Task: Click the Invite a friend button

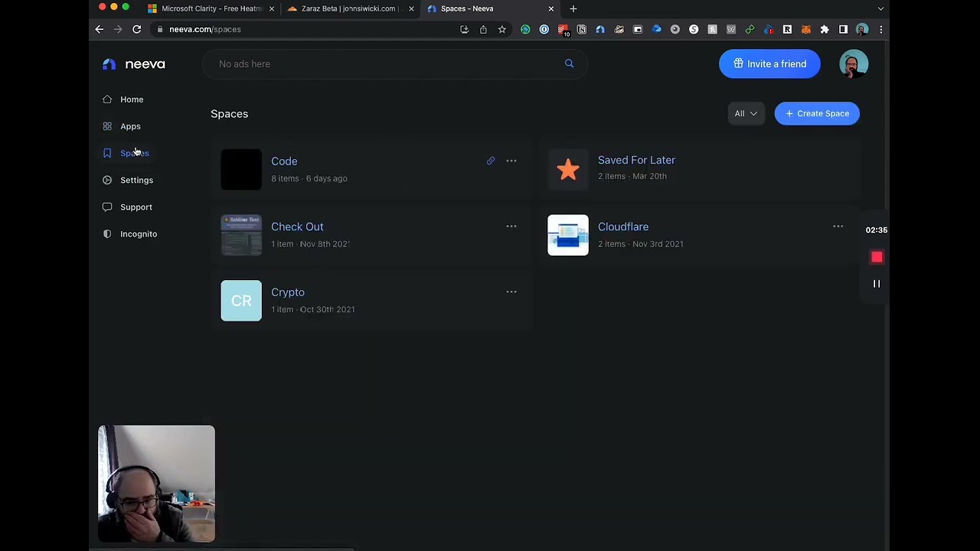Action: click(x=769, y=64)
